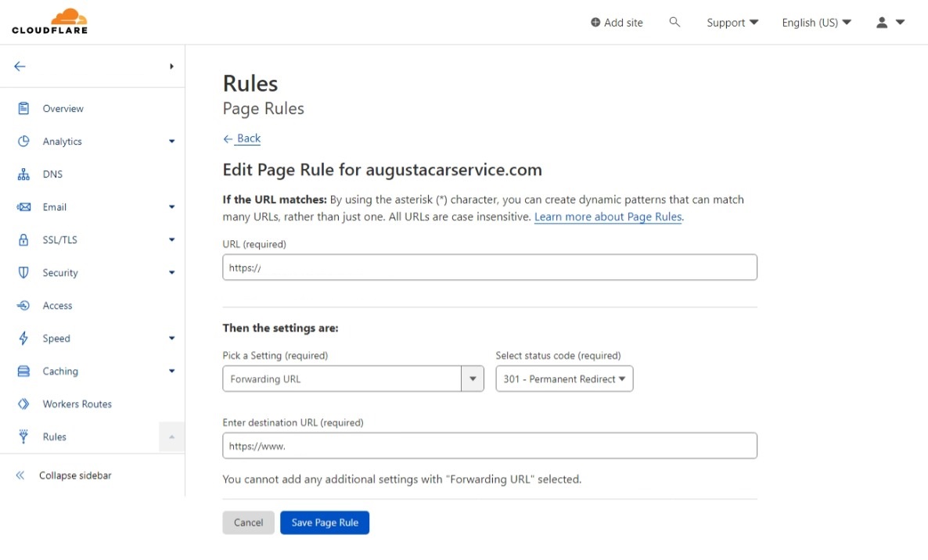The height and width of the screenshot is (560, 928).
Task: Open Workers Routes in the sidebar
Action: tap(77, 404)
